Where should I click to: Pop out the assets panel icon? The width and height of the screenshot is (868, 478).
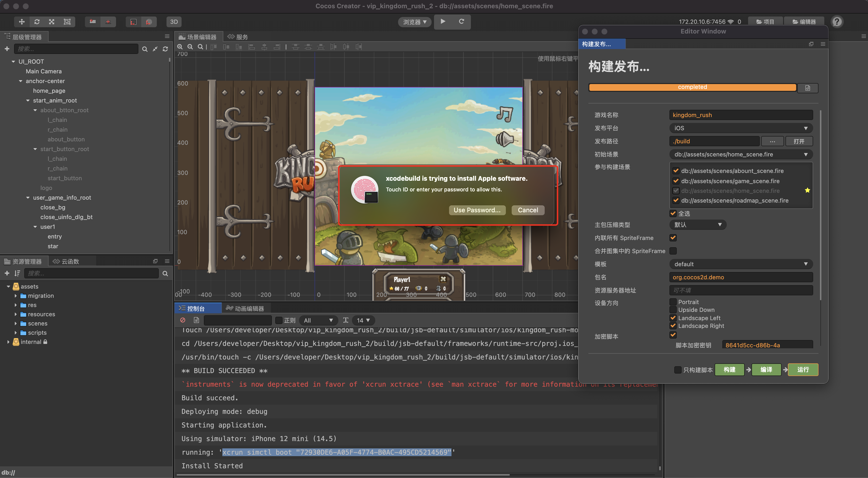[155, 261]
